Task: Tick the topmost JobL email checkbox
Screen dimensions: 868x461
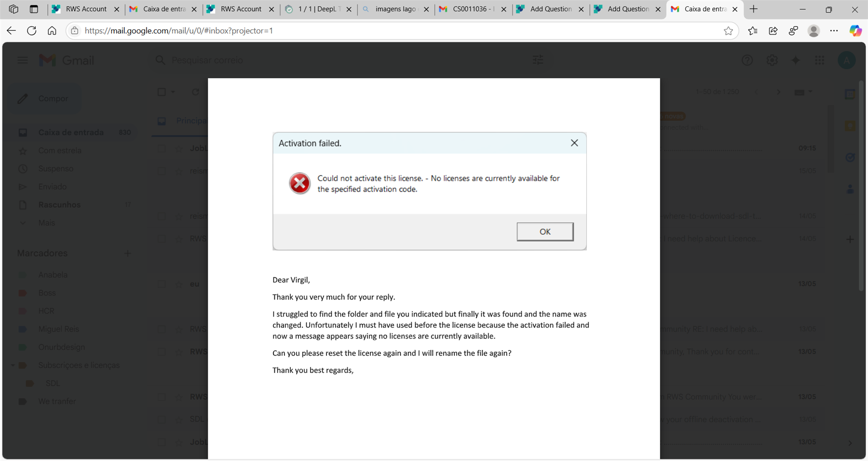Action: click(162, 148)
